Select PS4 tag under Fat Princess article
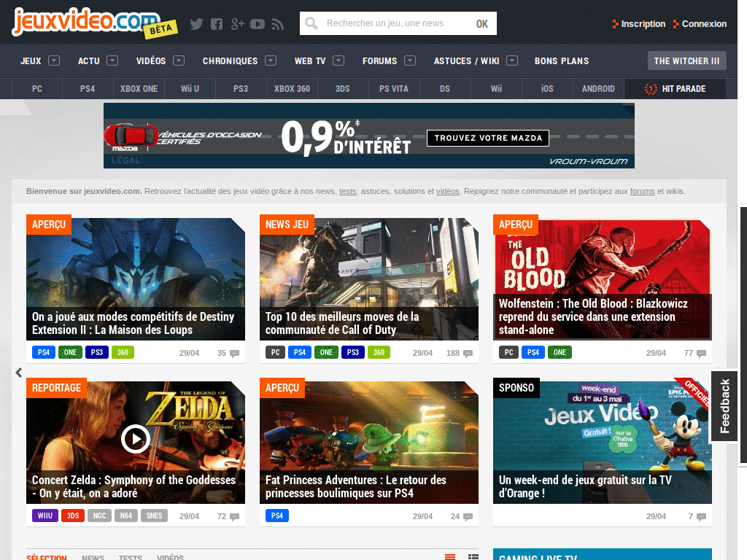The image size is (747, 560). (276, 516)
